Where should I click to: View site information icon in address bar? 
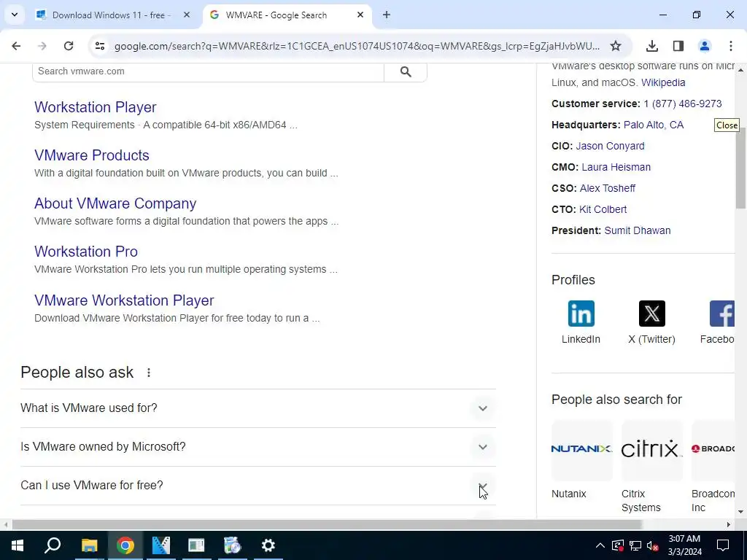click(x=99, y=46)
